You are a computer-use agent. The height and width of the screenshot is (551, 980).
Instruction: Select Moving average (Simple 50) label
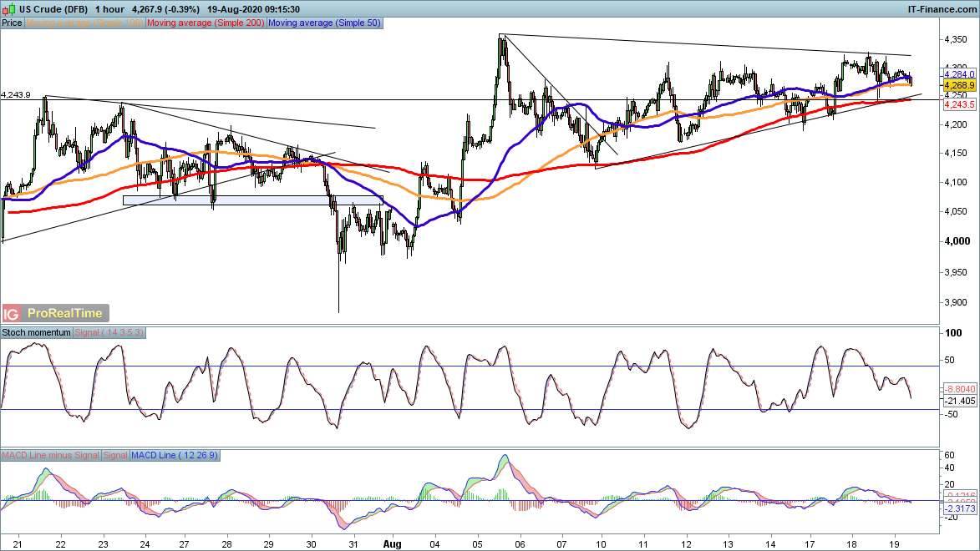324,23
